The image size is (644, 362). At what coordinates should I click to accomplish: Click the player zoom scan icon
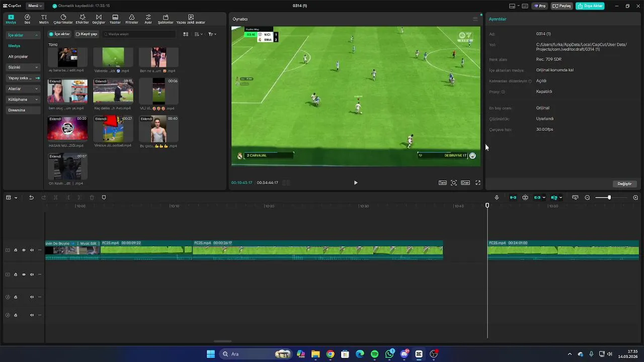click(x=454, y=183)
